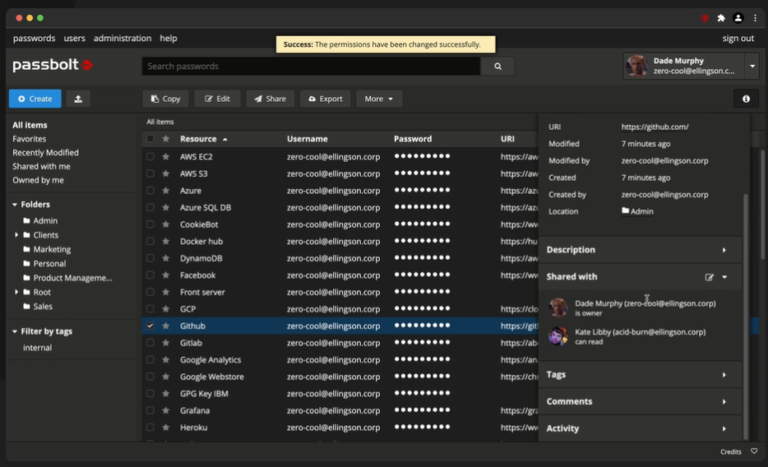
Task: Click star in table header
Action: (166, 139)
